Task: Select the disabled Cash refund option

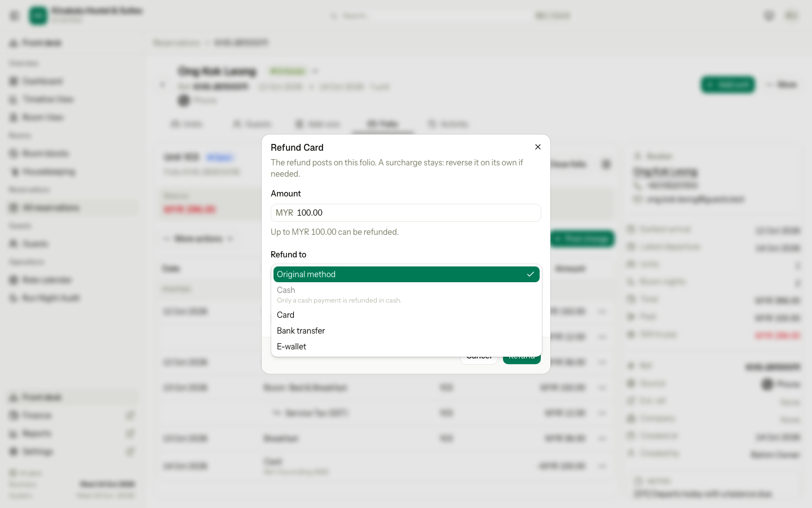Action: click(x=407, y=295)
